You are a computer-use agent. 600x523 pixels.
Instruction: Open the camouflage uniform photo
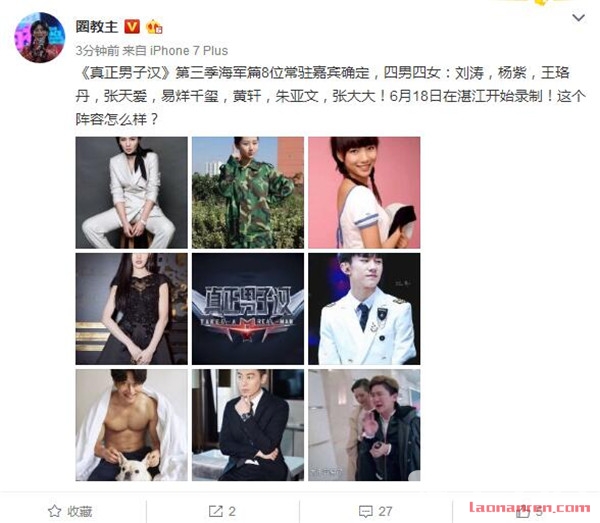(248, 192)
